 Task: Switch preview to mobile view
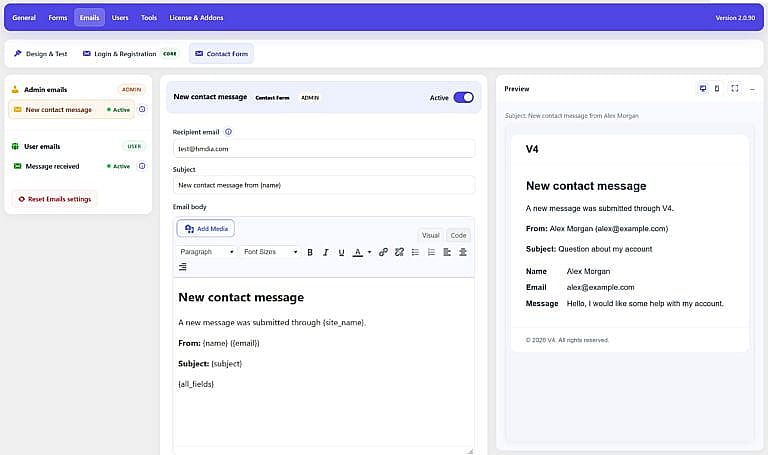point(717,89)
